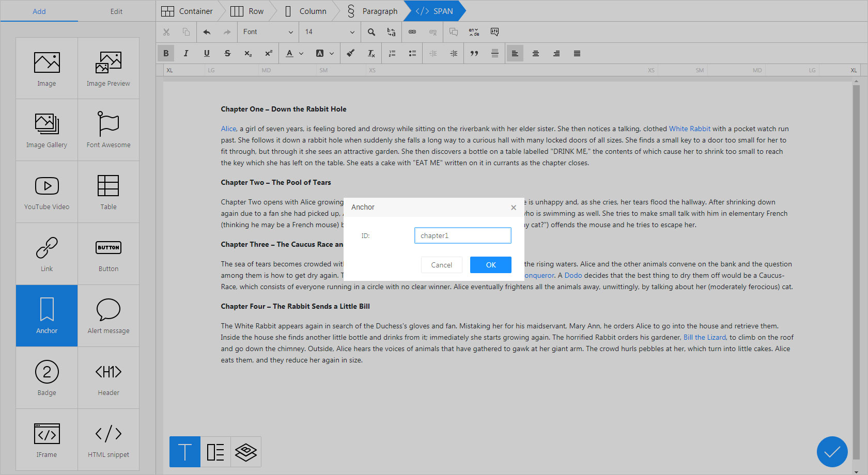Apply block quote formatting
868x475 pixels.
tap(474, 53)
